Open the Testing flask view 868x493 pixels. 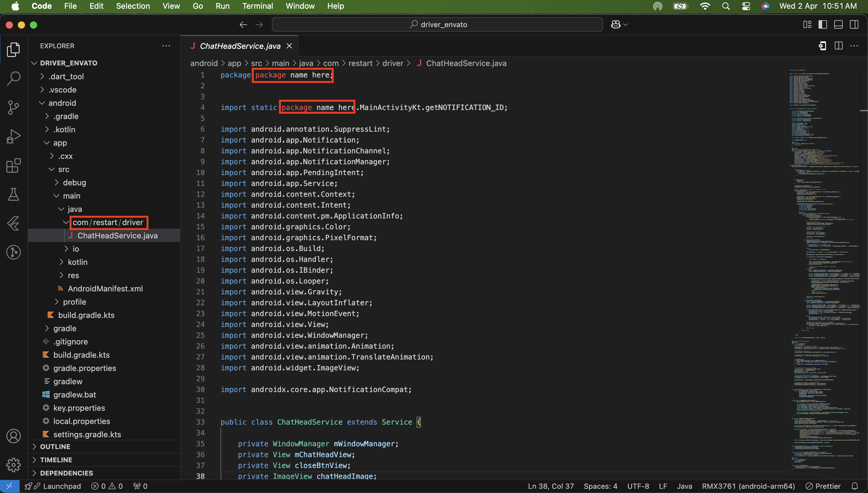pyautogui.click(x=14, y=194)
